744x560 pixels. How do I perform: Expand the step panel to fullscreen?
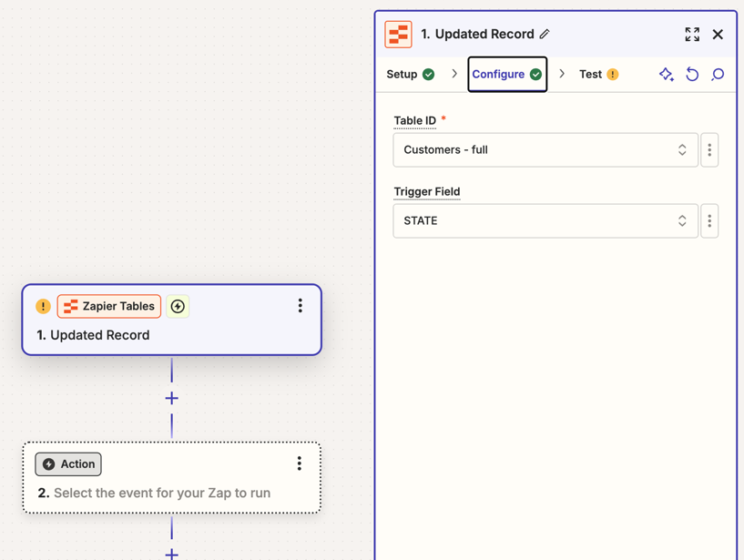pyautogui.click(x=692, y=35)
